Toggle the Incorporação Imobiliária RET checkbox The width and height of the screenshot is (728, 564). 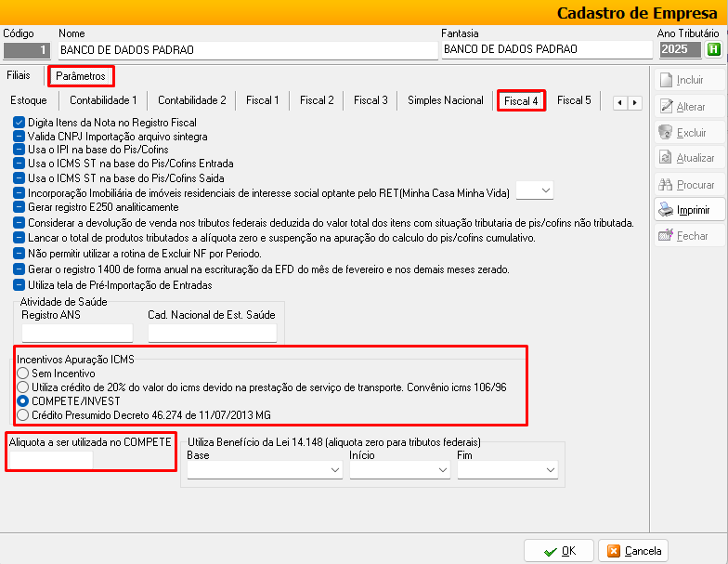[x=19, y=193]
